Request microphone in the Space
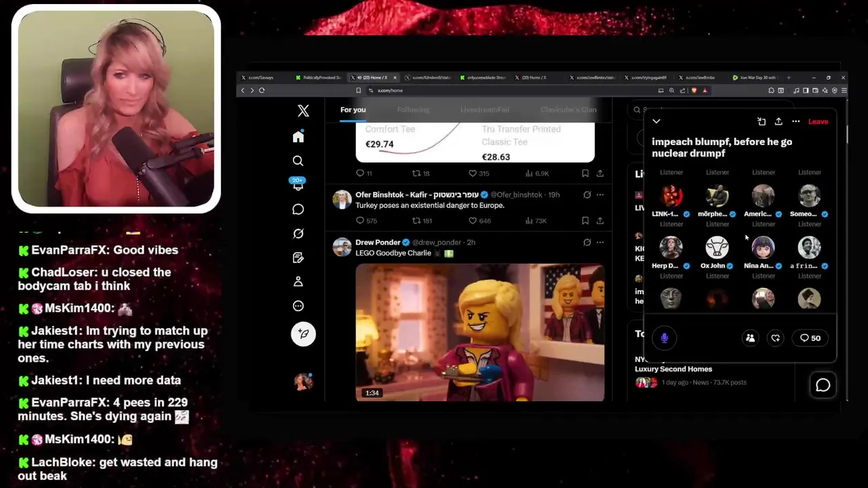The height and width of the screenshot is (488, 868). [x=665, y=338]
